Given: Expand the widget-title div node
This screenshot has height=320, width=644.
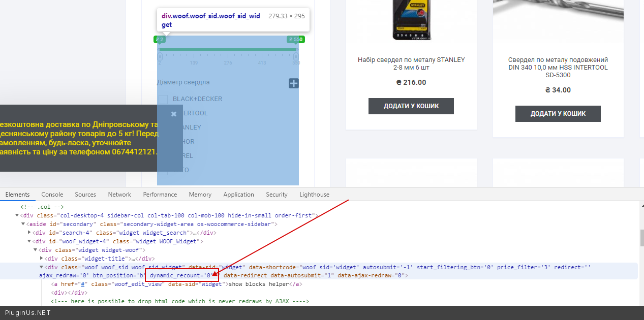Looking at the screenshot, I should click(42, 259).
